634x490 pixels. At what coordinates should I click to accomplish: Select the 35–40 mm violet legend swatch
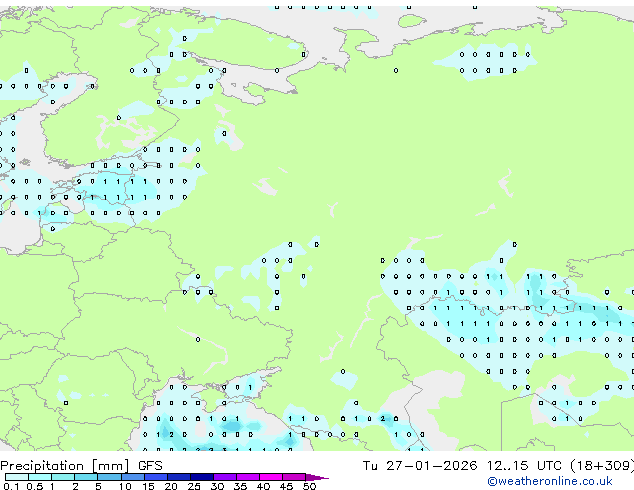pyautogui.click(x=248, y=477)
